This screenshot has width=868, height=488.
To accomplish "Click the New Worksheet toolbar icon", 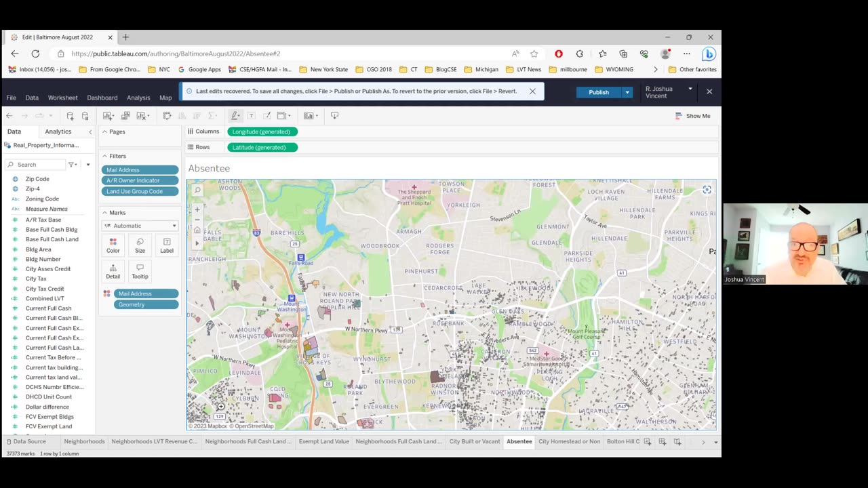I will click(107, 116).
